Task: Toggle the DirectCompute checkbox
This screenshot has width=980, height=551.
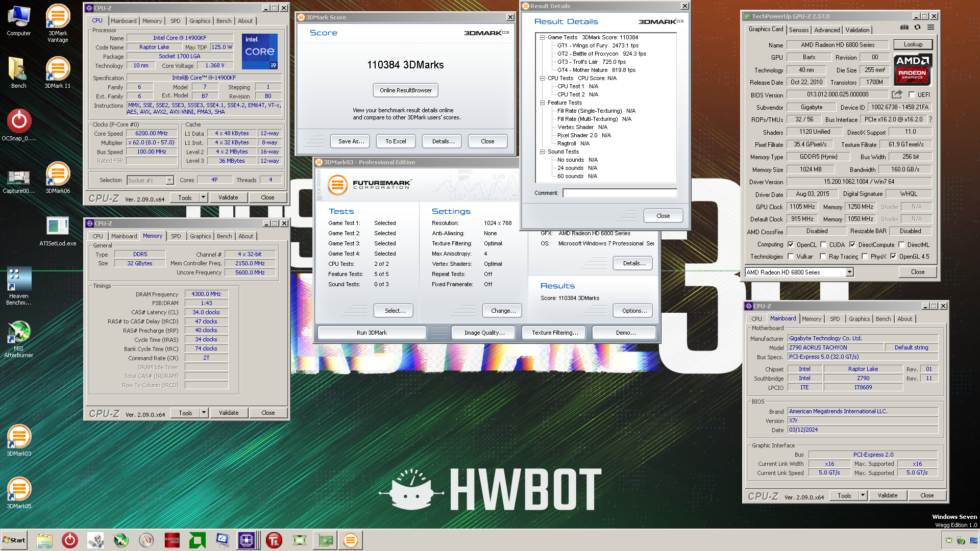Action: pos(852,245)
